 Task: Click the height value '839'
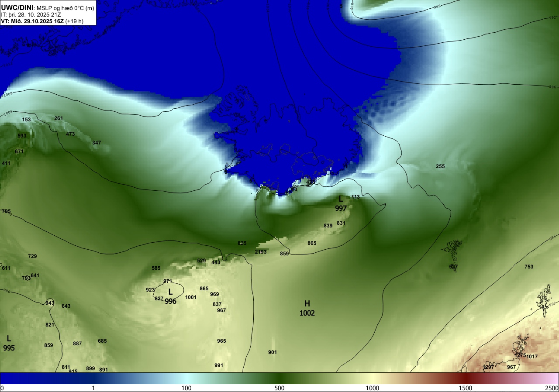coord(328,226)
